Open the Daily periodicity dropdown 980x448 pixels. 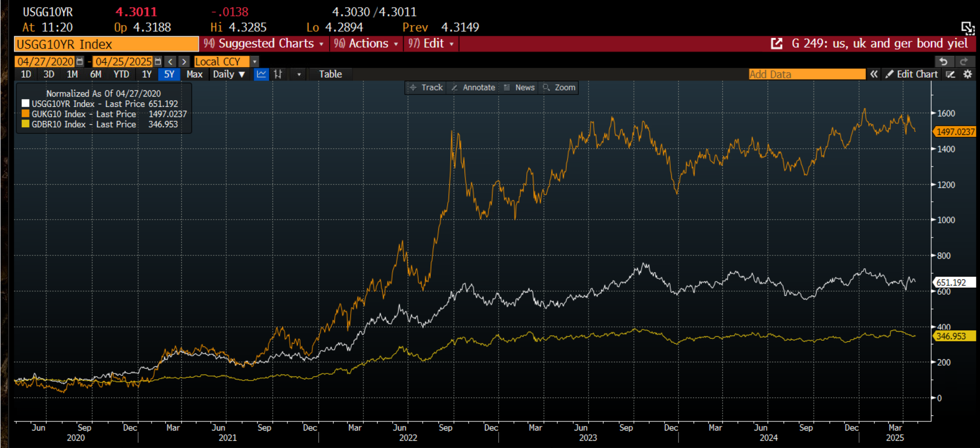point(229,74)
